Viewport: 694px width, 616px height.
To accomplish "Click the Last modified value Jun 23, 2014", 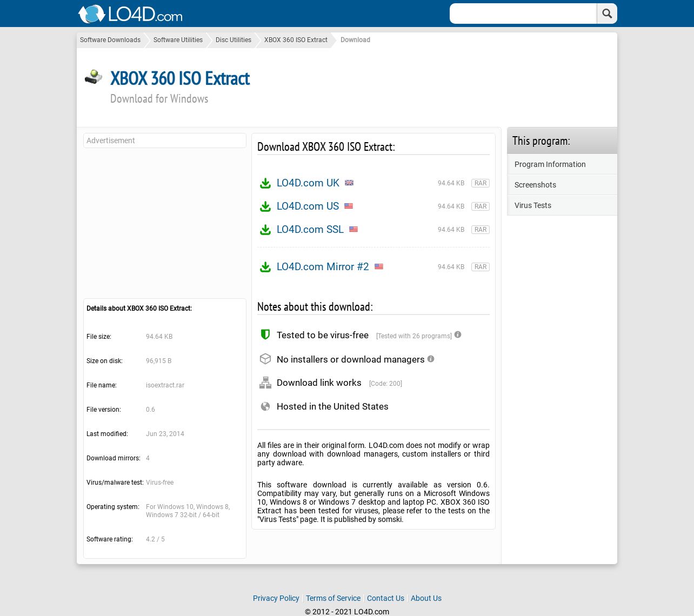I will pos(165,434).
